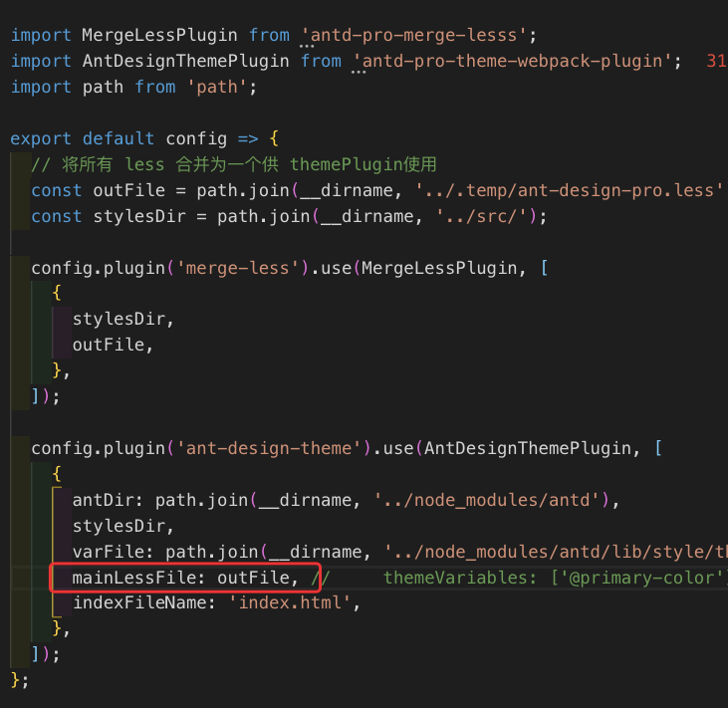This screenshot has height=708, width=728.
Task: Click the 'index.html' string value
Action: [290, 603]
